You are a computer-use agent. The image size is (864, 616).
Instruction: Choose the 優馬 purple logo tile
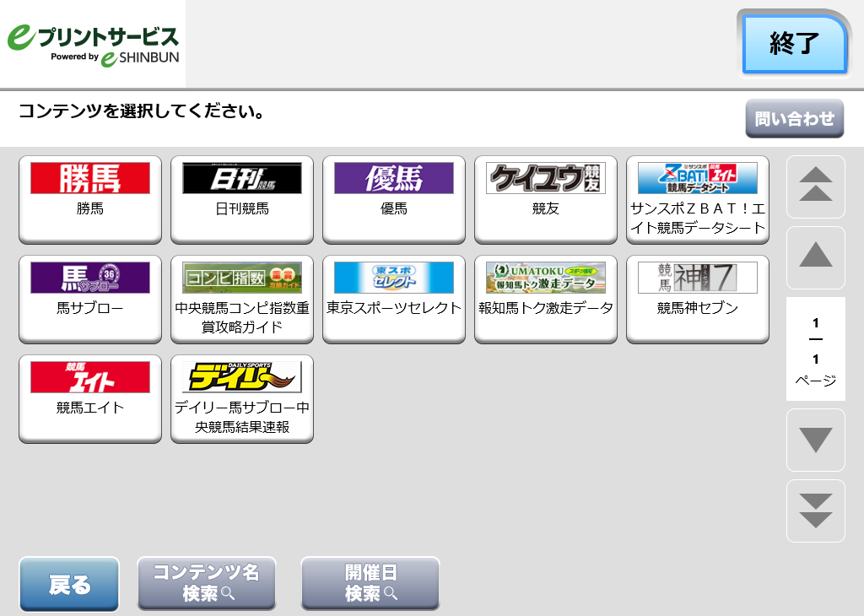pyautogui.click(x=394, y=199)
